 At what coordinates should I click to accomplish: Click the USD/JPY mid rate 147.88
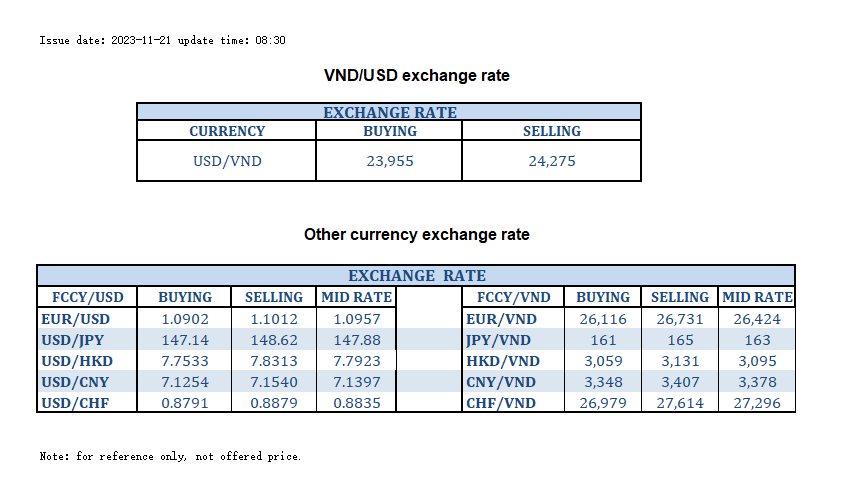356,340
